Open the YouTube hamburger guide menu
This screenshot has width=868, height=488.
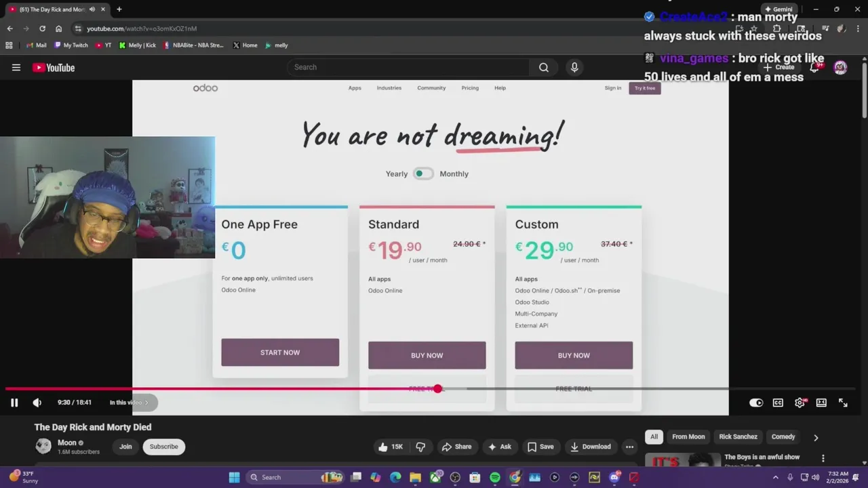point(16,67)
